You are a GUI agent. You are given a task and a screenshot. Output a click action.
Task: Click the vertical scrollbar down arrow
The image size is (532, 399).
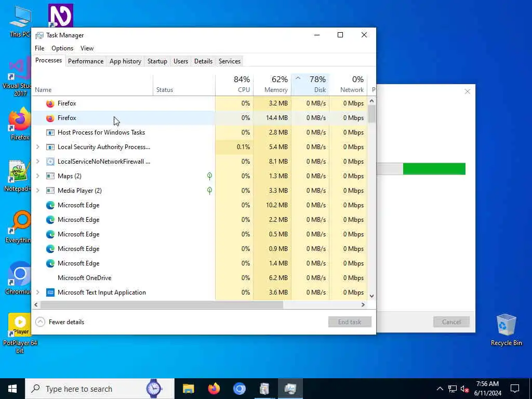tap(371, 296)
